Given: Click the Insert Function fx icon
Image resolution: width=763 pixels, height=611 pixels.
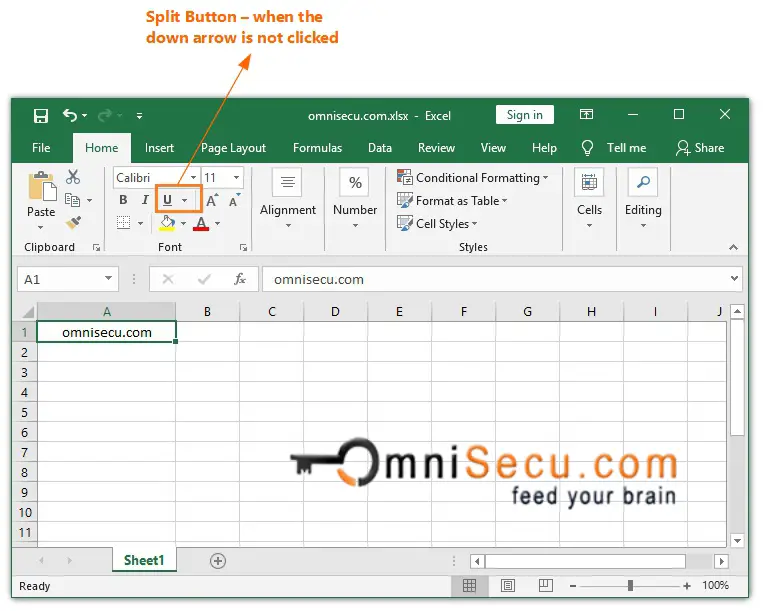Looking at the screenshot, I should [x=239, y=279].
